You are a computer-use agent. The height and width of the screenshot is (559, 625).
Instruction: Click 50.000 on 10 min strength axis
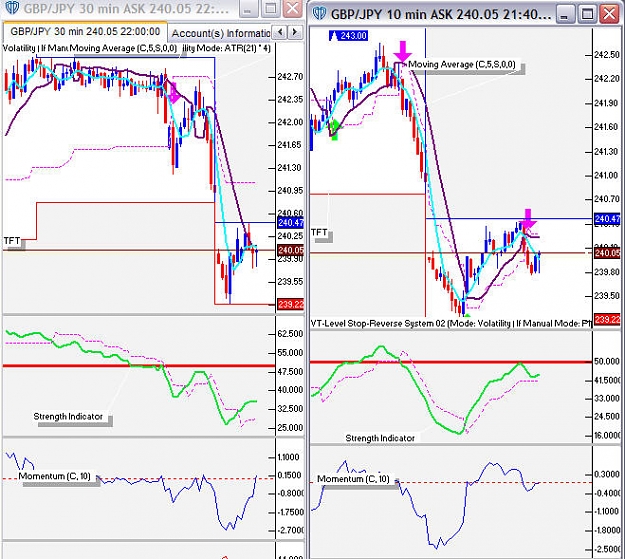[x=607, y=361]
